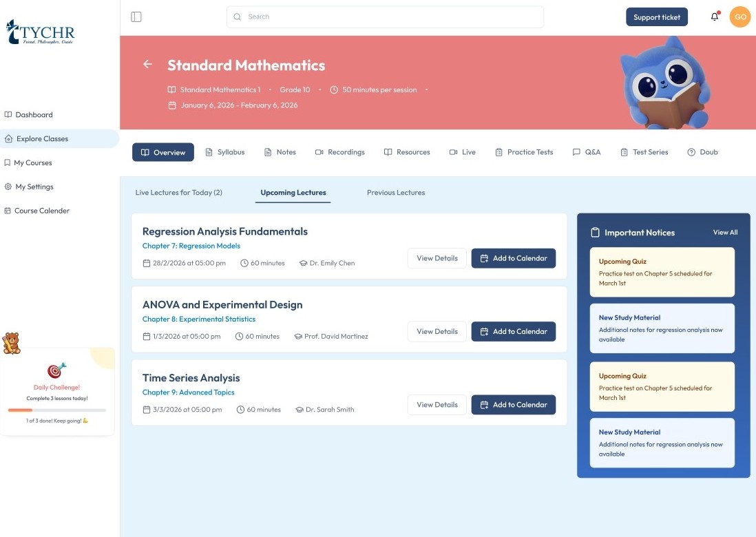Show Live Lectures for Today
Viewport: 756px width, 537px height.
[x=178, y=193]
